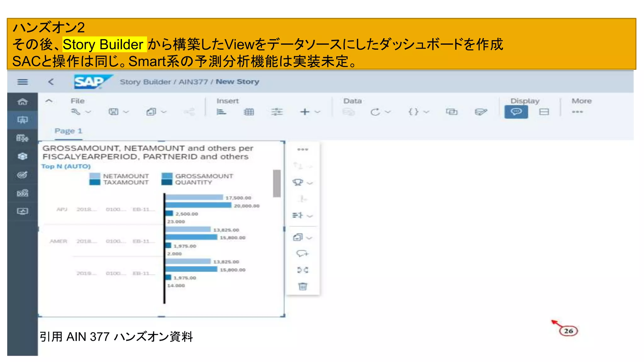Viewport: 644px width, 362px height.
Task: Open the target sidebar icon
Action: pyautogui.click(x=22, y=175)
